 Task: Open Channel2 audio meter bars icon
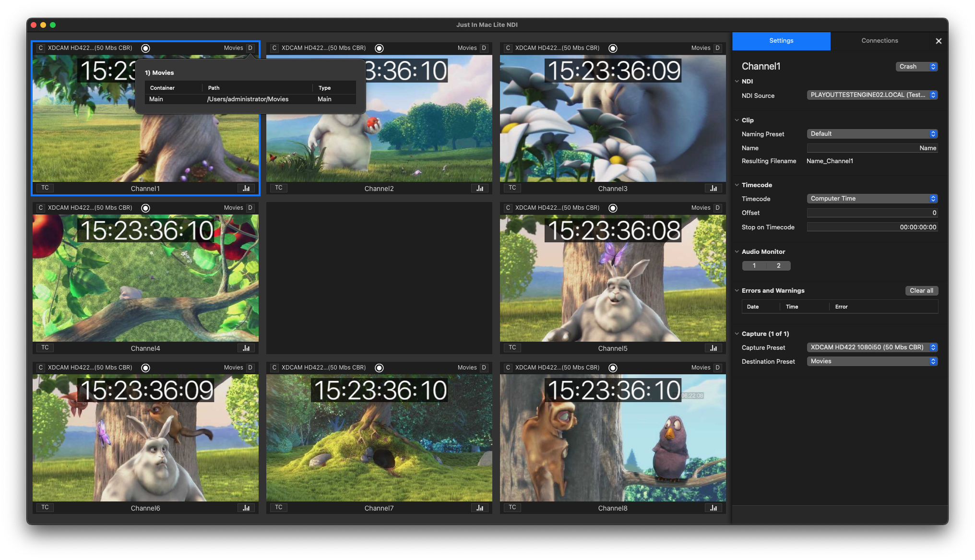coord(480,188)
